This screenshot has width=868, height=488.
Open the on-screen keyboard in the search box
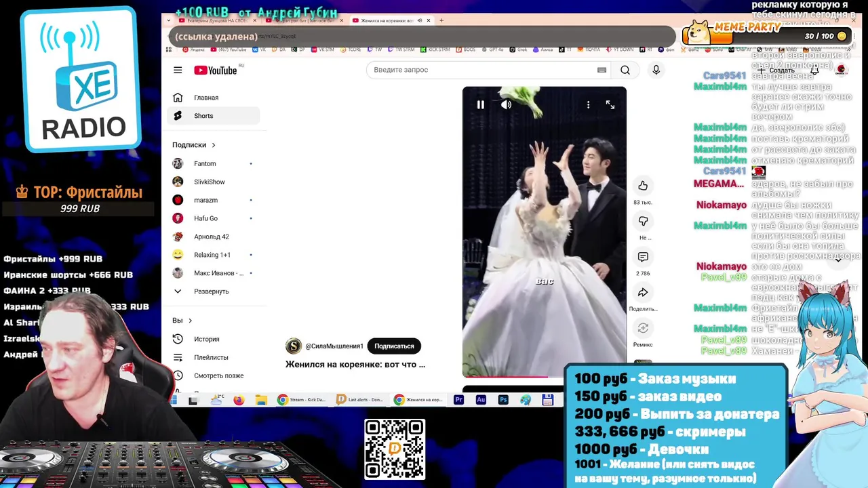pyautogui.click(x=601, y=70)
